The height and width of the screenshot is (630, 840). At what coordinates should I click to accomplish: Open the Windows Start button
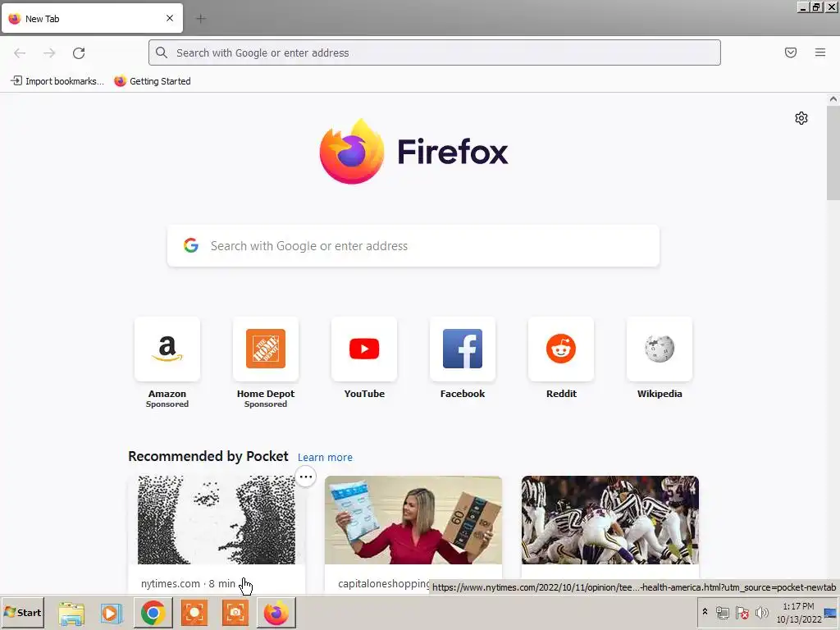click(x=22, y=612)
